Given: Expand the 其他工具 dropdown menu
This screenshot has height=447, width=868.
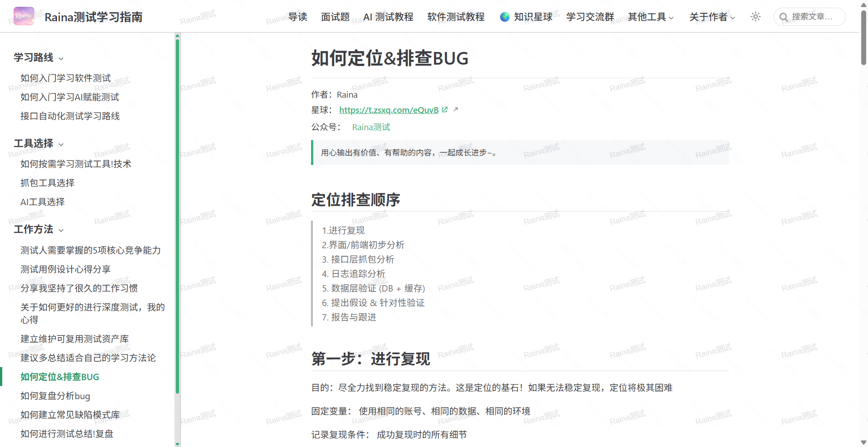Looking at the screenshot, I should tap(651, 17).
